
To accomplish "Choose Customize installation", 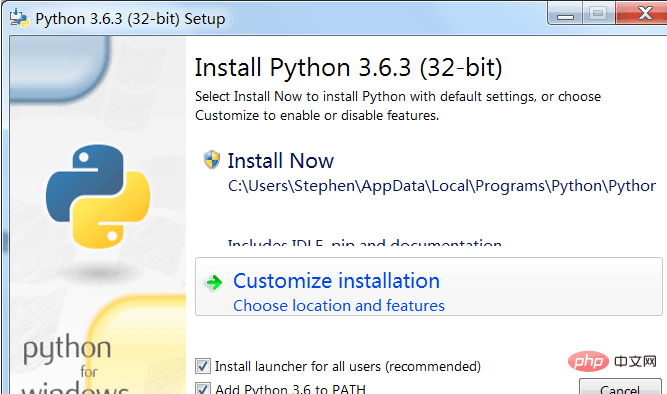I will pyautogui.click(x=429, y=286).
